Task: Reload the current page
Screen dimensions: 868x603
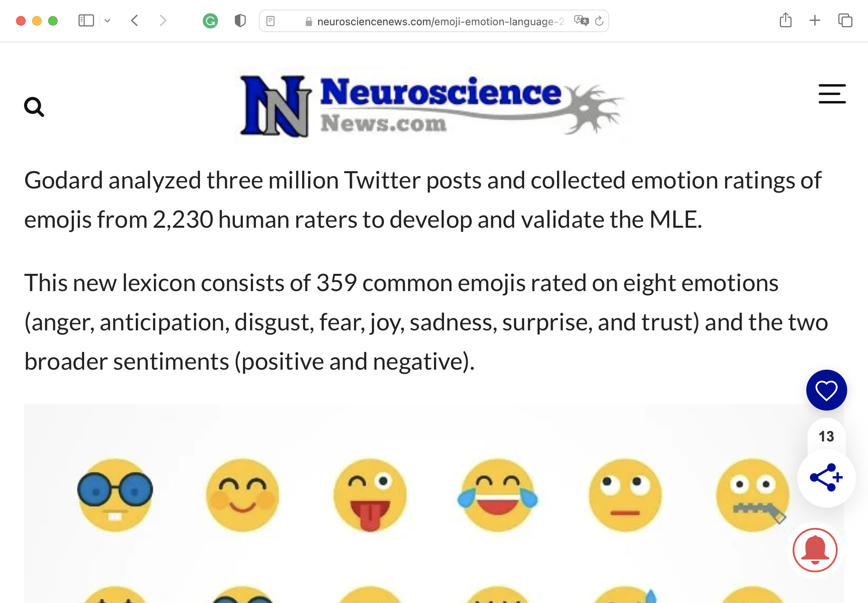Action: coord(599,21)
